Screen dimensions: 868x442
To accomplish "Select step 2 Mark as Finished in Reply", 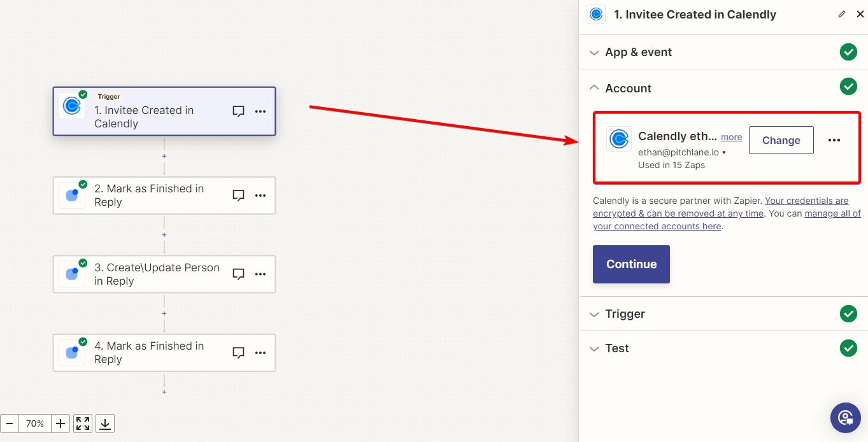I will pyautogui.click(x=164, y=196).
